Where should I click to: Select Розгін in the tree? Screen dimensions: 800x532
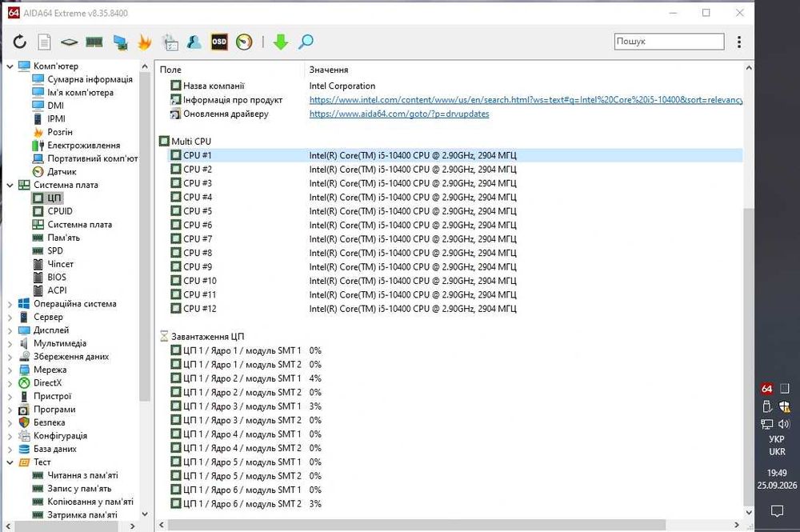point(60,132)
